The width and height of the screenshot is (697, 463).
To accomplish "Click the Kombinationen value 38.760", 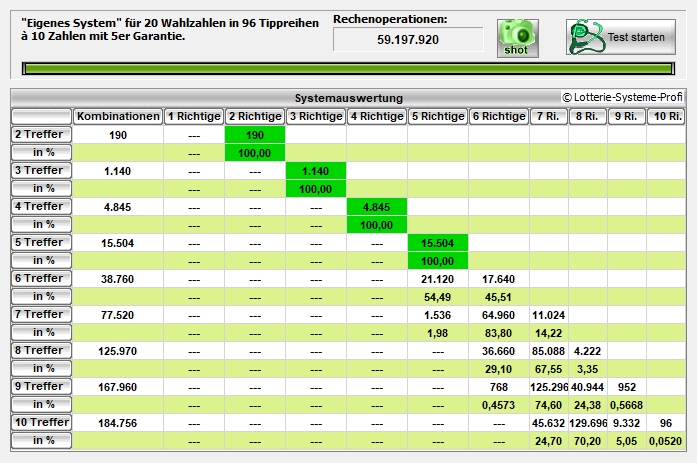I will [117, 279].
